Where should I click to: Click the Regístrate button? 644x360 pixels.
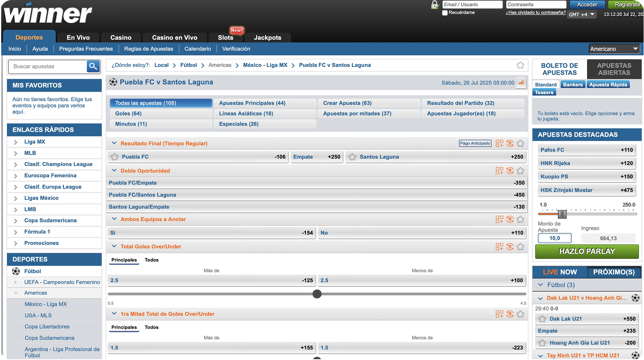point(627,4)
